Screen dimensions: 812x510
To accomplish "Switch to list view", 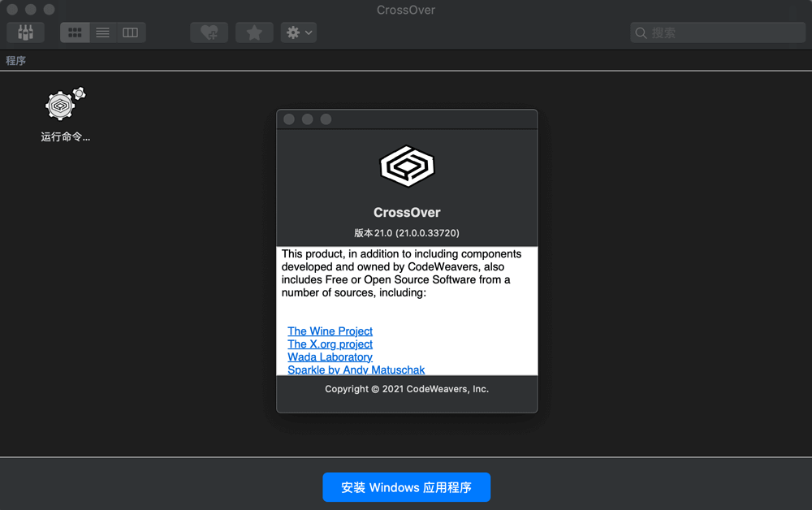I will pos(103,32).
